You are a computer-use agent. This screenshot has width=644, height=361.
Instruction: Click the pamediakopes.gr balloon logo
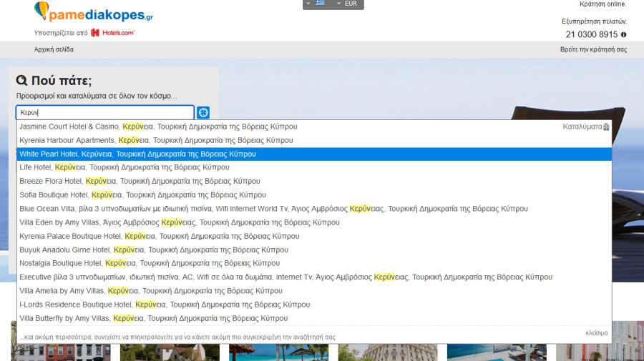(x=94, y=12)
